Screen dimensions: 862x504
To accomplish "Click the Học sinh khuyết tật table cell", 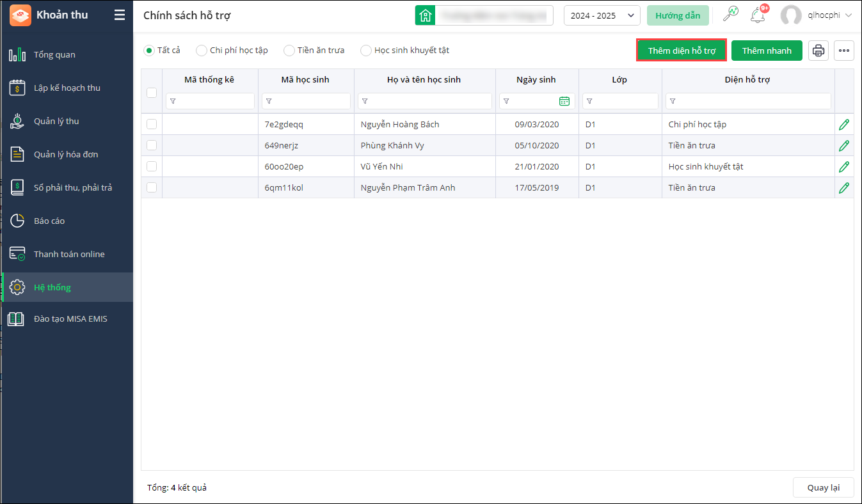I will pyautogui.click(x=748, y=166).
